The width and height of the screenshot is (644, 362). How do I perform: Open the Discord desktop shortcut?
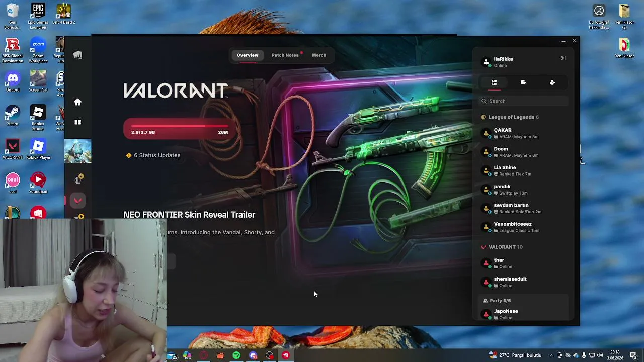pyautogui.click(x=13, y=82)
